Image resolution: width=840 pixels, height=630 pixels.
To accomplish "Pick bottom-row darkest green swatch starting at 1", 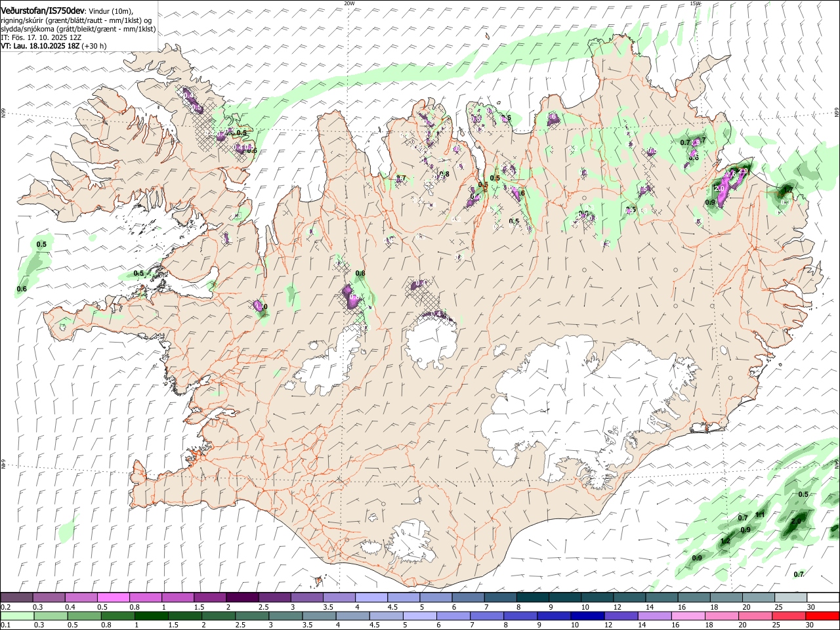I will coord(152,616).
